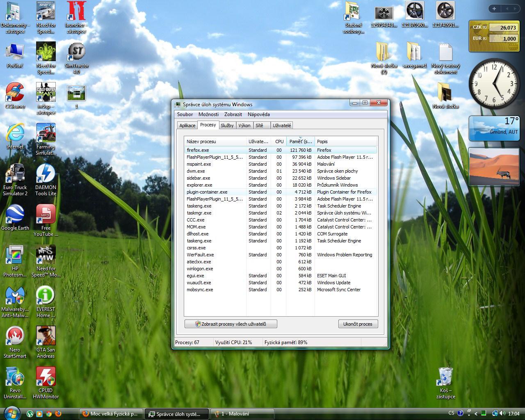This screenshot has width=525, height=420.
Task: Open the CCleaner desktop icon
Action: click(15, 93)
